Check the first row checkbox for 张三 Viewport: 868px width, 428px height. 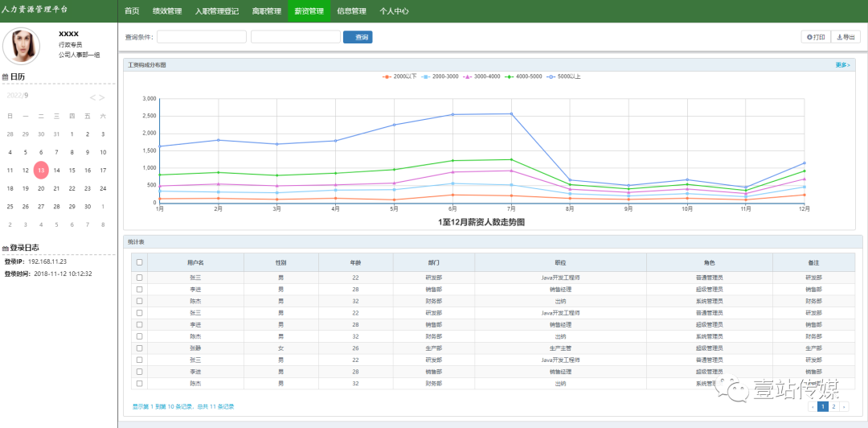(x=140, y=278)
